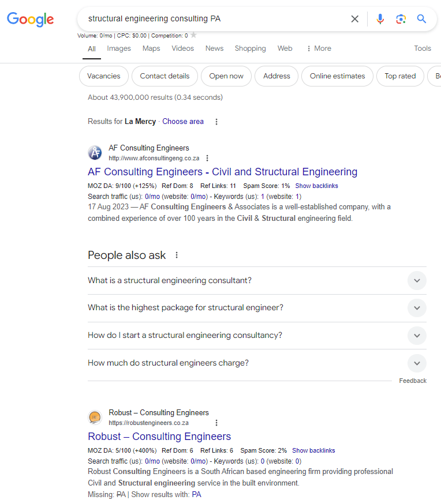Viewport: 441px width, 504px height.
Task: Clear the search box with X icon
Action: (x=355, y=19)
